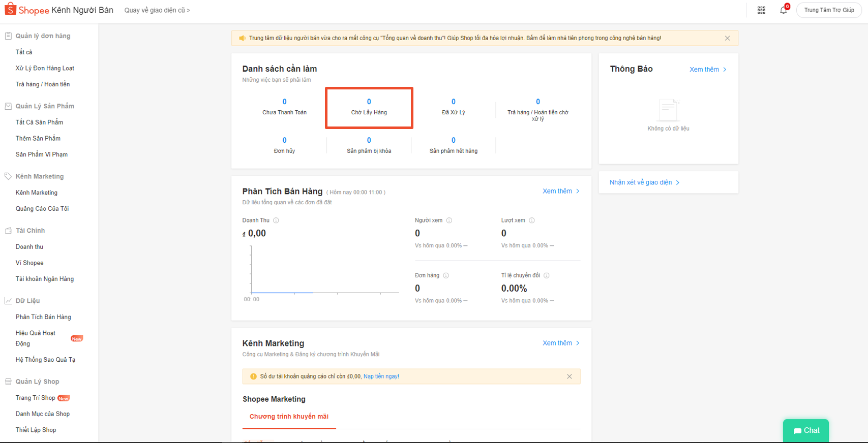Click the Tỉ lệ chuyển đổi info icon
The height and width of the screenshot is (443, 868).
tap(547, 275)
